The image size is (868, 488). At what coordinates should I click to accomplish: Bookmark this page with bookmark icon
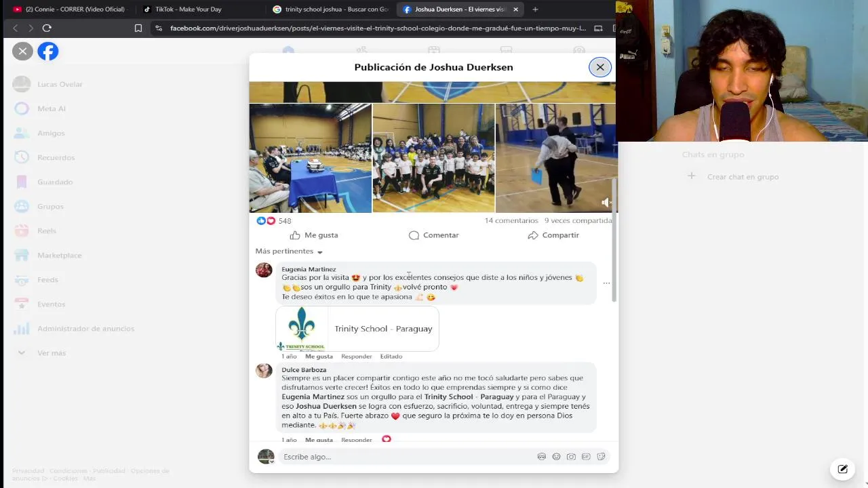[138, 28]
